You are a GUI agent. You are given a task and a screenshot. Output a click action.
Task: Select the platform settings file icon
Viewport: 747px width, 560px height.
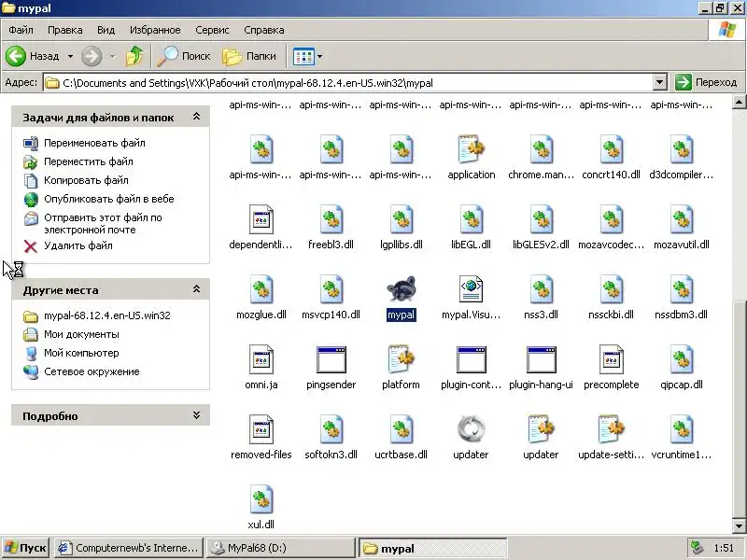click(x=401, y=359)
